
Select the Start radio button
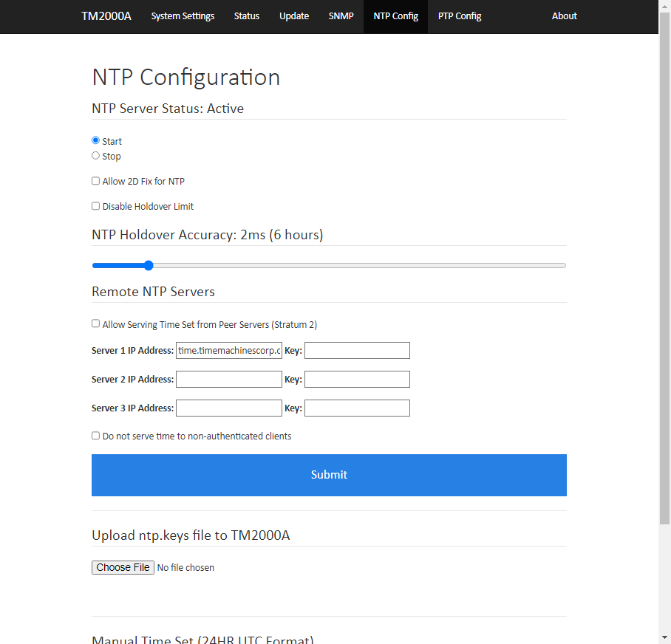(x=95, y=140)
